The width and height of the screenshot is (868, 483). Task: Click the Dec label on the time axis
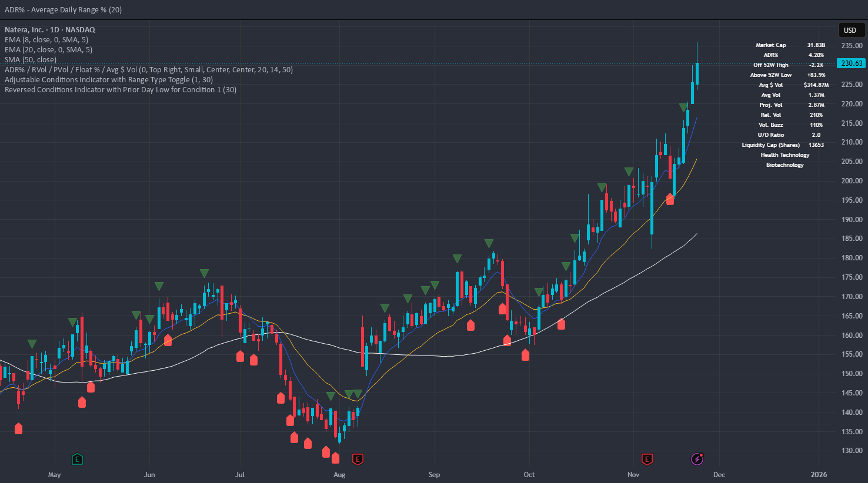[719, 475]
